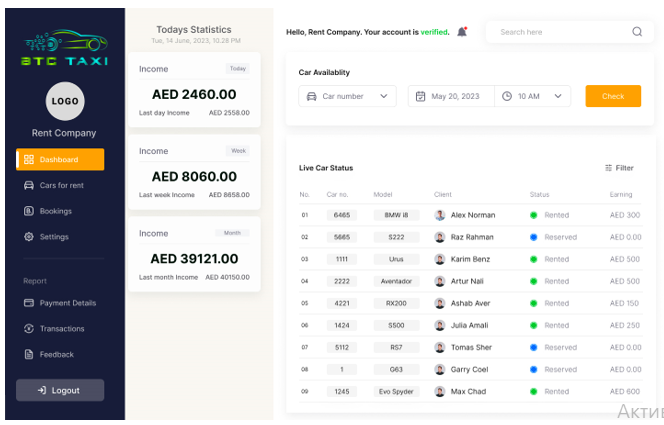Click the search magnifier icon

[x=637, y=32]
